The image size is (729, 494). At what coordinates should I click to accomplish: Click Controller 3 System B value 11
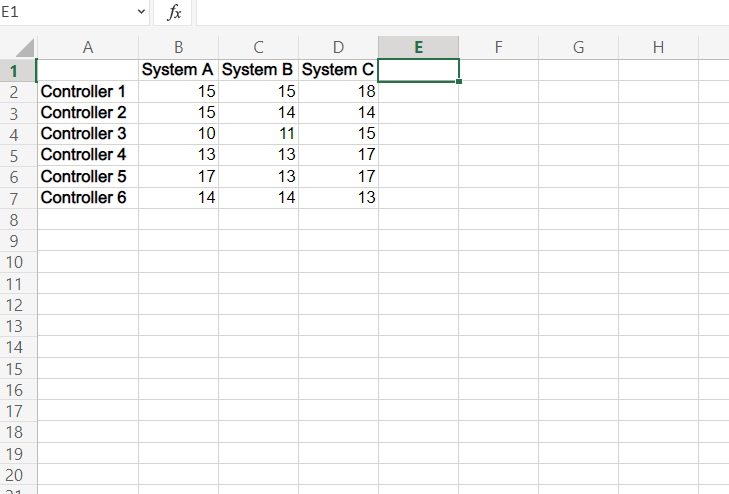coord(258,134)
